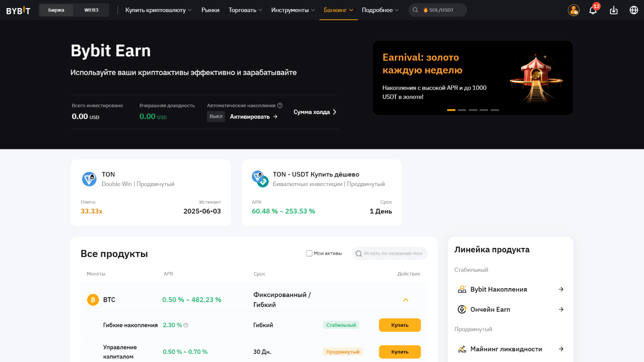Open the Банкинг menu
This screenshot has height=362, width=644.
338,10
